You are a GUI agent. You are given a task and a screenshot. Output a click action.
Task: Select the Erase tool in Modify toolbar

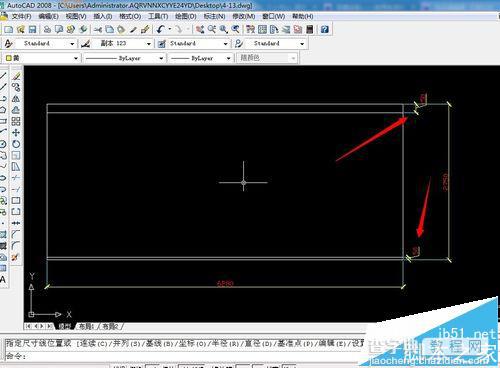pyautogui.click(x=16, y=76)
